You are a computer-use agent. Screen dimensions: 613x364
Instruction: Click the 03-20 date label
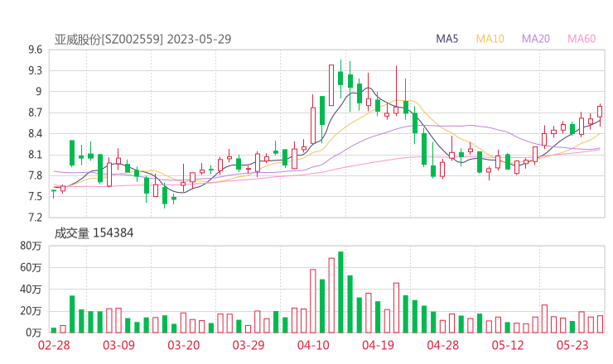(184, 345)
